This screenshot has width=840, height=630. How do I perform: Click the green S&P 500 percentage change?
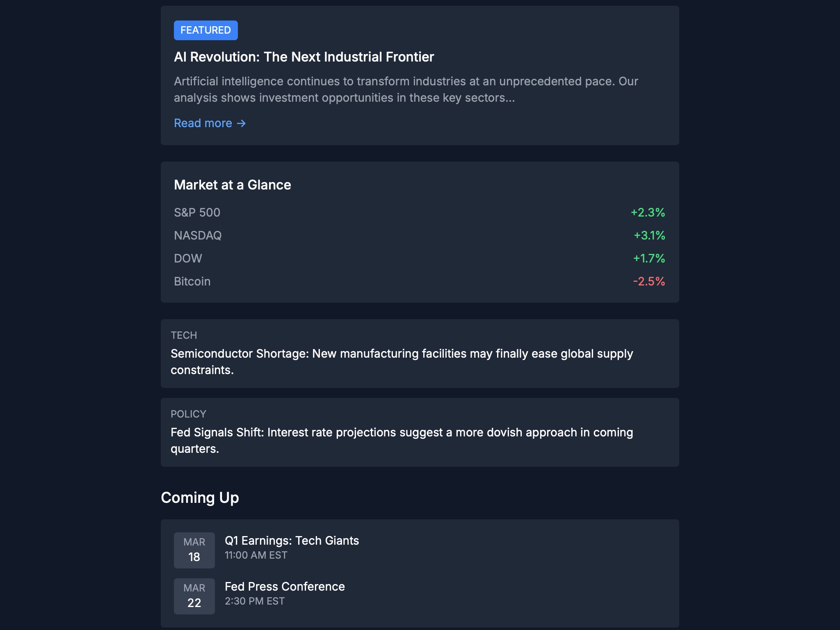point(647,212)
